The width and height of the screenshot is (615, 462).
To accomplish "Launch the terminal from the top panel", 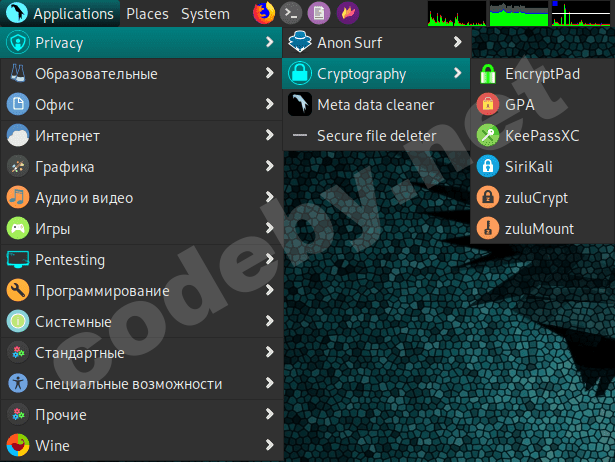I will (291, 13).
